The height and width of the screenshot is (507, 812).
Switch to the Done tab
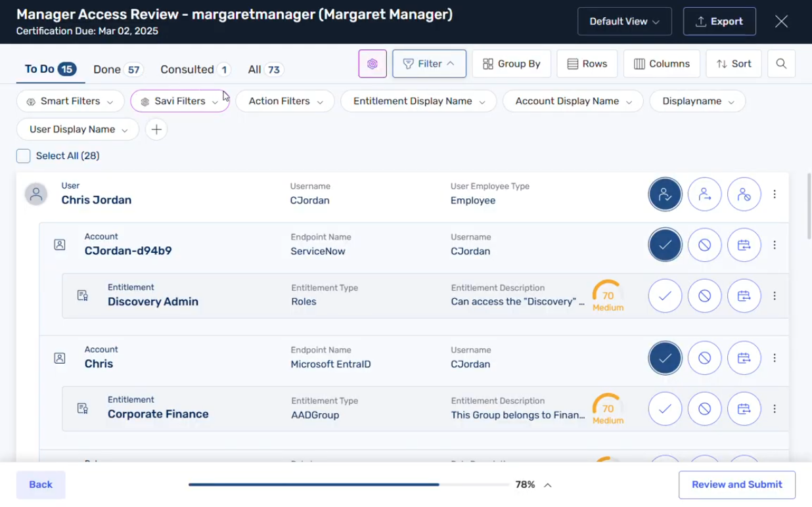coord(118,70)
